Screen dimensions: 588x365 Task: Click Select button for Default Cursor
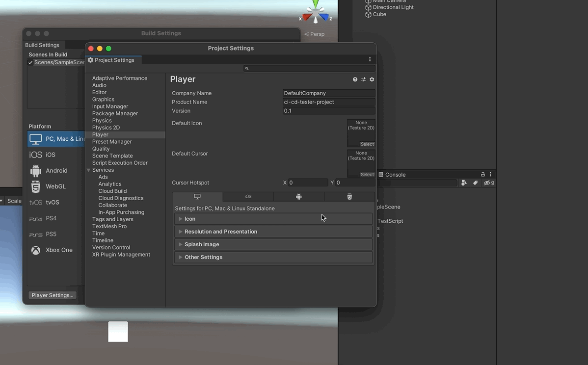(x=367, y=175)
